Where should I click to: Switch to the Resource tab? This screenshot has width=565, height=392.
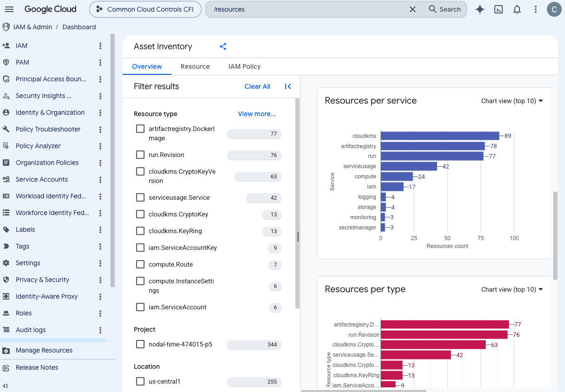tap(195, 66)
